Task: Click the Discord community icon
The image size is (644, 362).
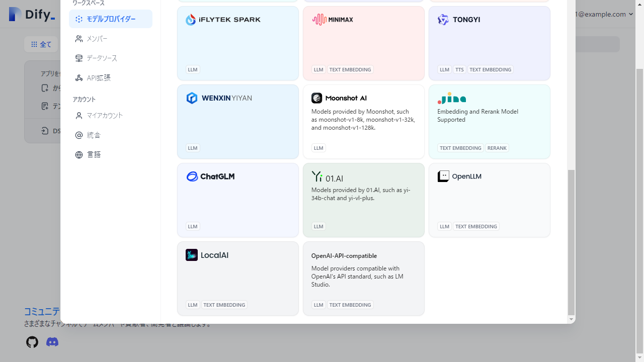Action: coord(52,342)
